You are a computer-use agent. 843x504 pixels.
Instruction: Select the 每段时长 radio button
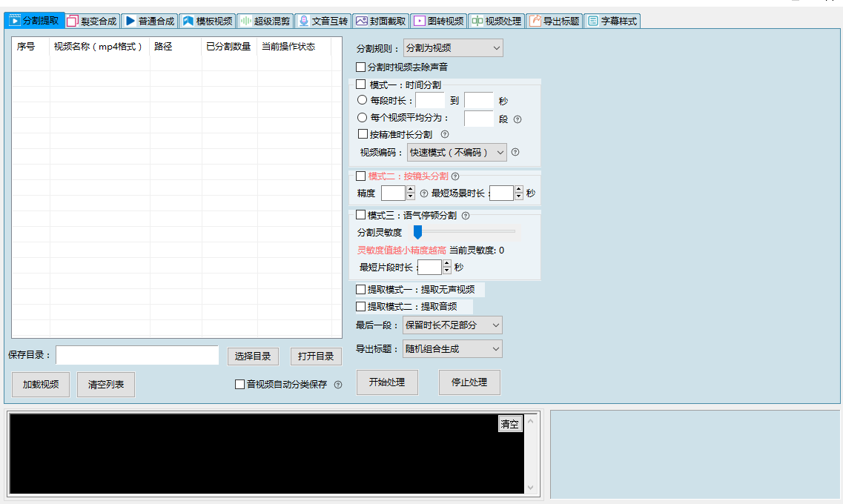pyautogui.click(x=361, y=100)
